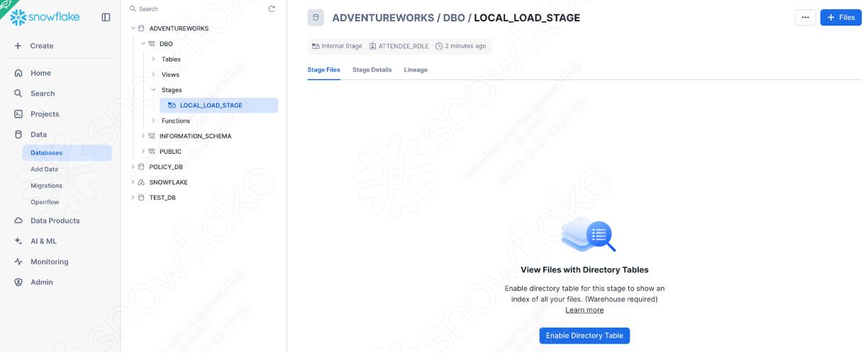Viewport: 868px width, 363px height.
Task: Expand the TEST_DB database
Action: coord(133,198)
